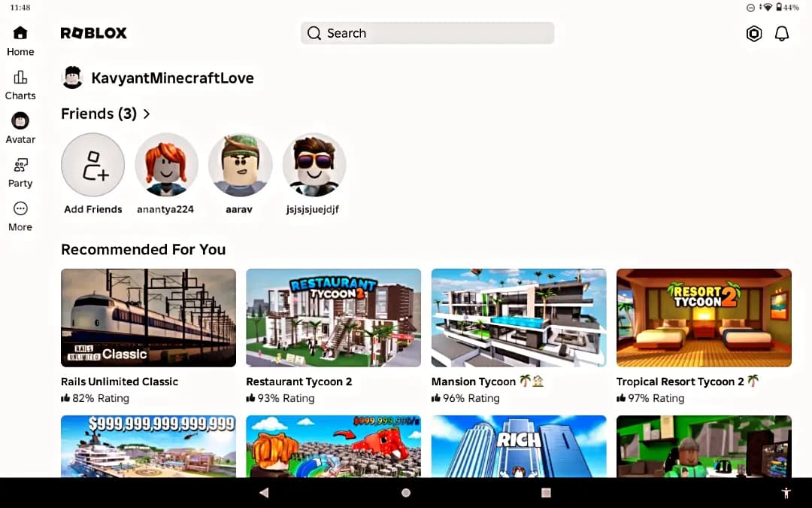Click the Search input field
Image resolution: width=812 pixels, height=508 pixels.
click(x=427, y=33)
